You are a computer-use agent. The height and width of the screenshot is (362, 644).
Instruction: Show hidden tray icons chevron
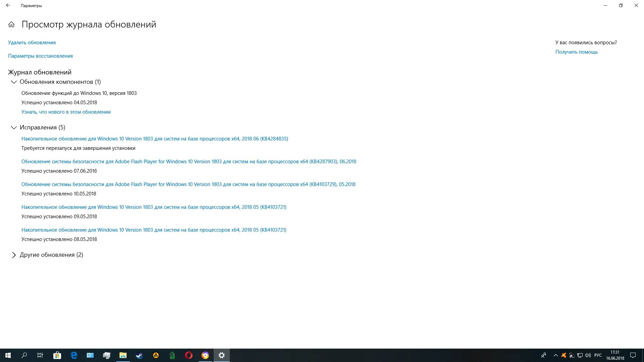[555, 355]
